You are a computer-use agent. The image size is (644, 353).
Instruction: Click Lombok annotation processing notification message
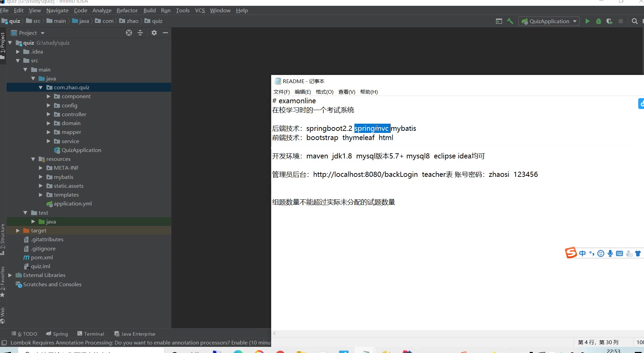136,342
